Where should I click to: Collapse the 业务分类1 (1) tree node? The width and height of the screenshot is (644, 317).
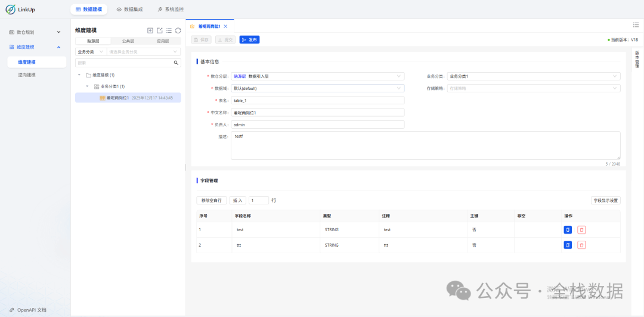coord(88,86)
